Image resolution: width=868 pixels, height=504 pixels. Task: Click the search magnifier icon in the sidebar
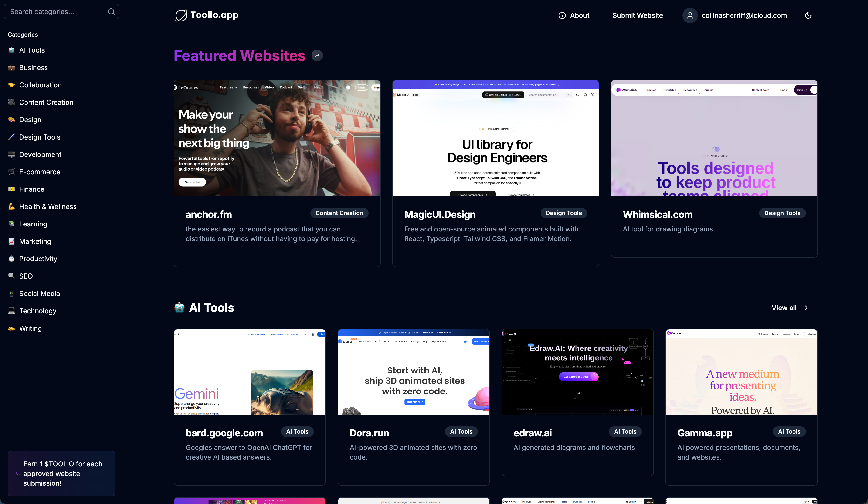[111, 12]
